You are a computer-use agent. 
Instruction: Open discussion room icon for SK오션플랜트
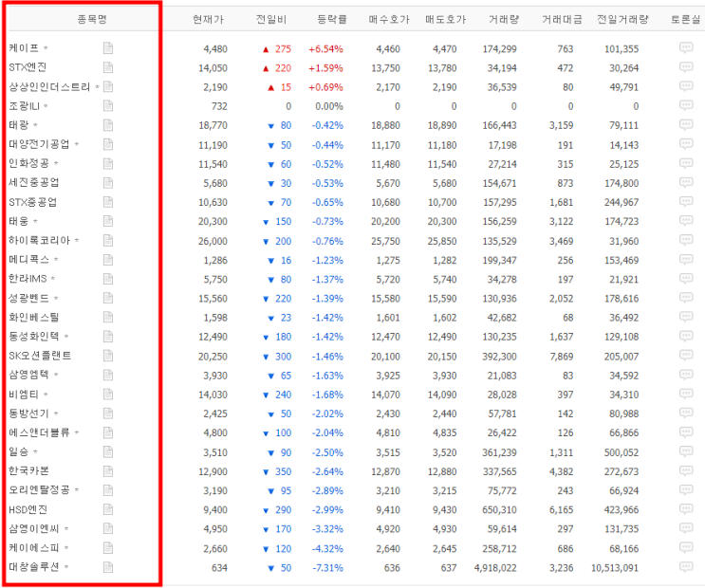pos(686,356)
